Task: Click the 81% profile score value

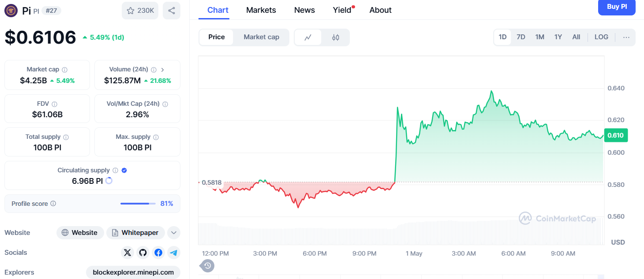Action: coord(167,204)
